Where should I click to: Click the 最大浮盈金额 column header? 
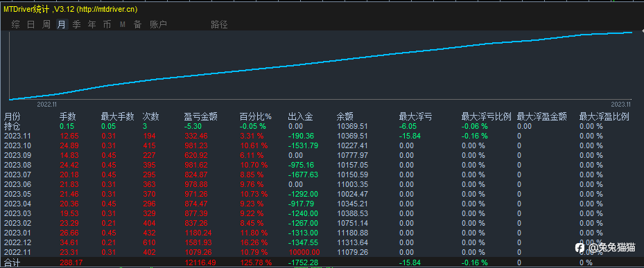[542, 117]
